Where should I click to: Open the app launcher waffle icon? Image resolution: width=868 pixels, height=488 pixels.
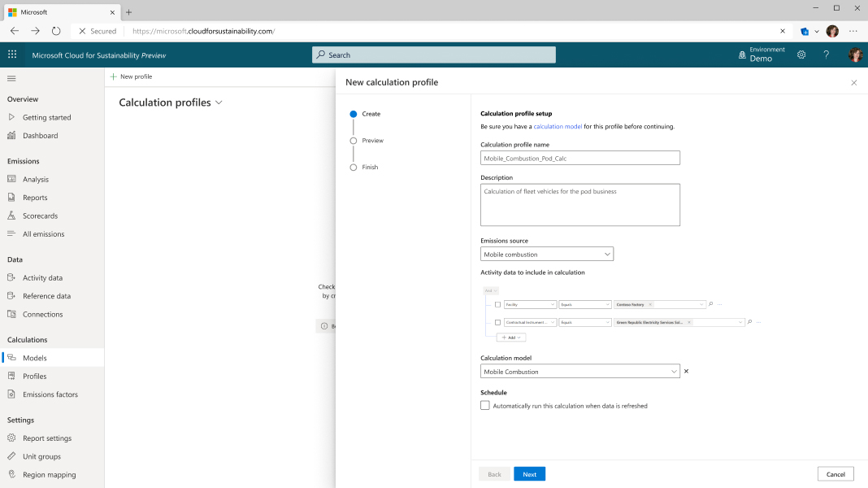(x=12, y=54)
